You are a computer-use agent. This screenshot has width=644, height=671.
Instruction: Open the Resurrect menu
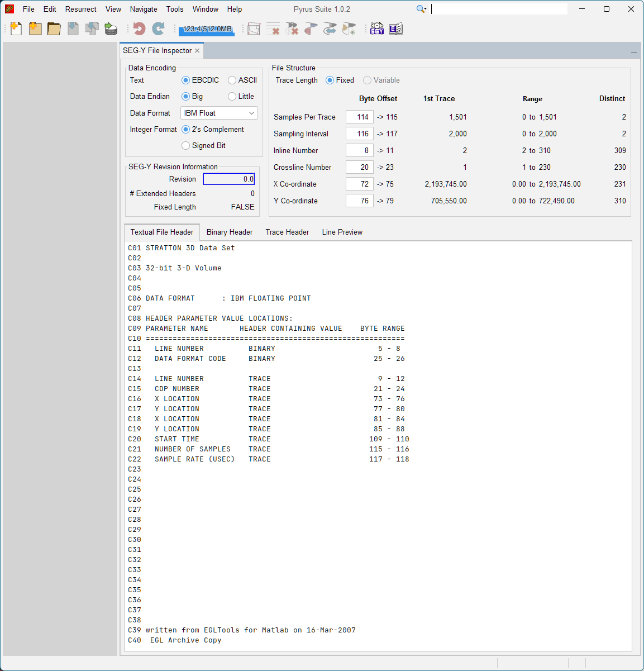(x=80, y=9)
